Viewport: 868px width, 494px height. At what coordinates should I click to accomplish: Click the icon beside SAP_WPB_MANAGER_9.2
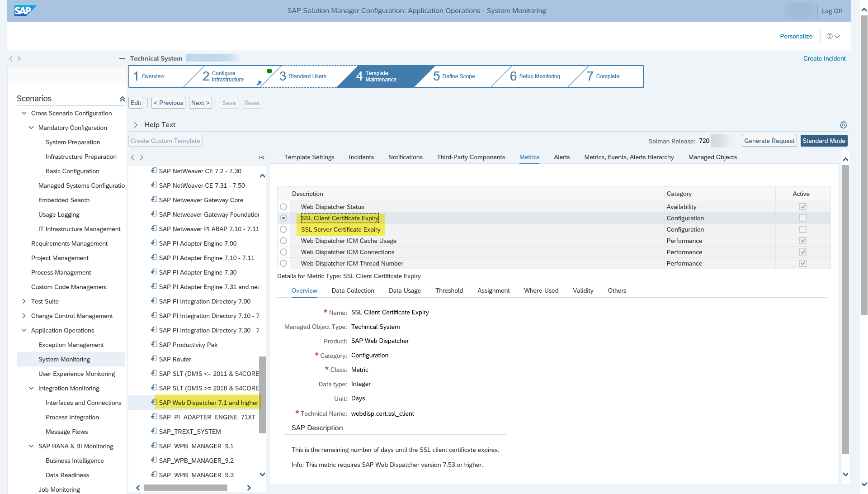pyautogui.click(x=154, y=460)
